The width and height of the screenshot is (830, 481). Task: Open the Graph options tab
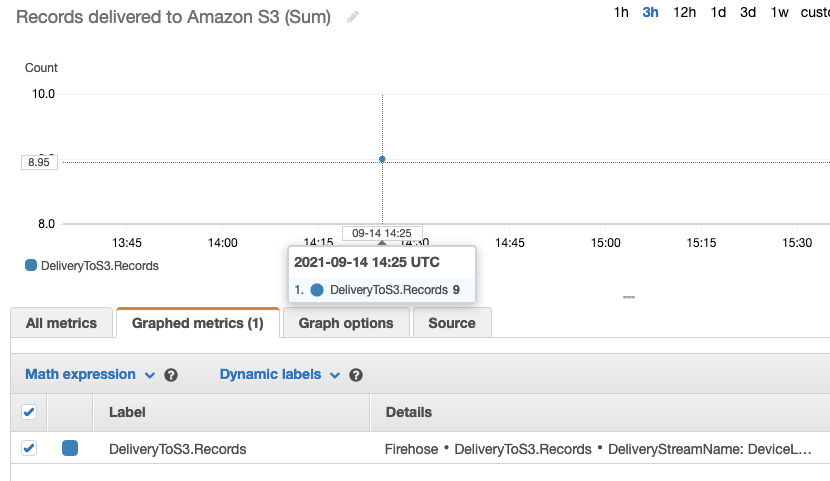[346, 323]
